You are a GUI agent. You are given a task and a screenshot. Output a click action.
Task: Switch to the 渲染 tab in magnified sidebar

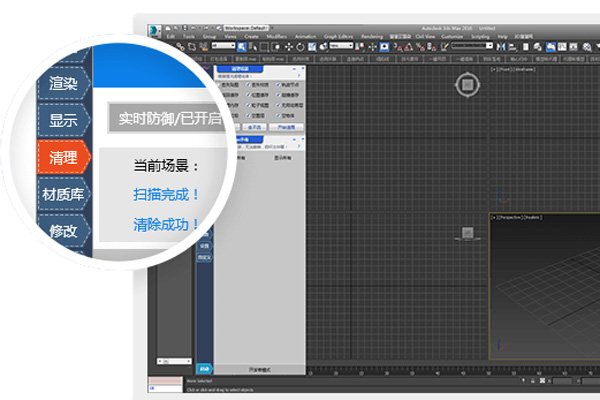(64, 83)
